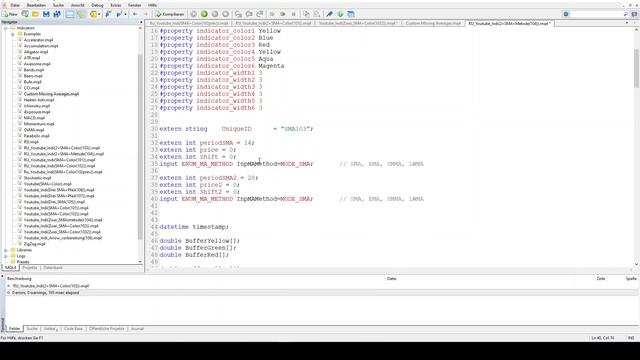The width and height of the screenshot is (640, 360).
Task: Click the first debug step icon after the circle buttons
Action: coord(238,14)
